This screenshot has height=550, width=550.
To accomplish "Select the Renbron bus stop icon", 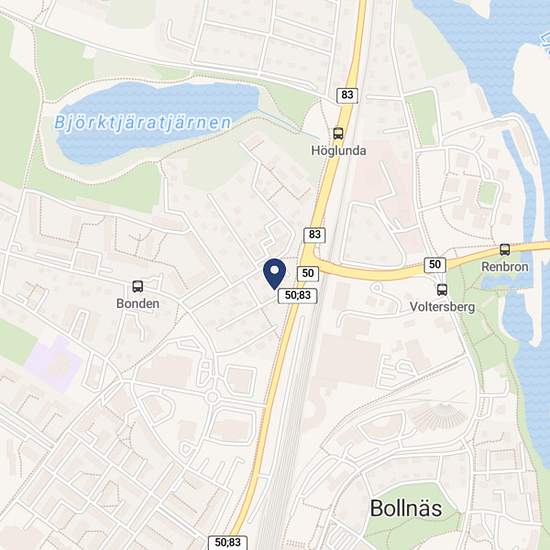I will tap(505, 250).
